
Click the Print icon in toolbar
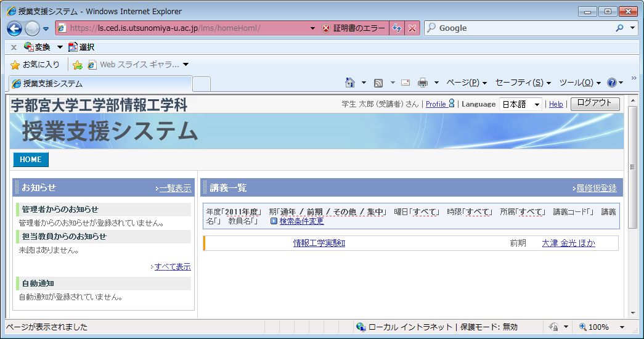pyautogui.click(x=423, y=83)
